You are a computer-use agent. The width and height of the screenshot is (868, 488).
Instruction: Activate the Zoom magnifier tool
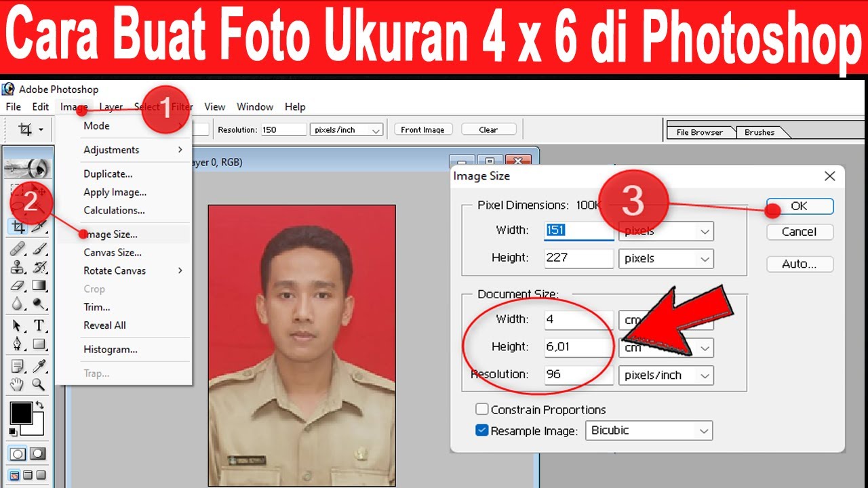point(39,385)
